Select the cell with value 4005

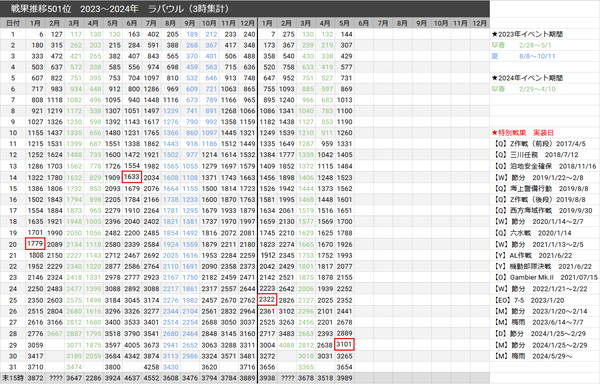tap(132, 345)
